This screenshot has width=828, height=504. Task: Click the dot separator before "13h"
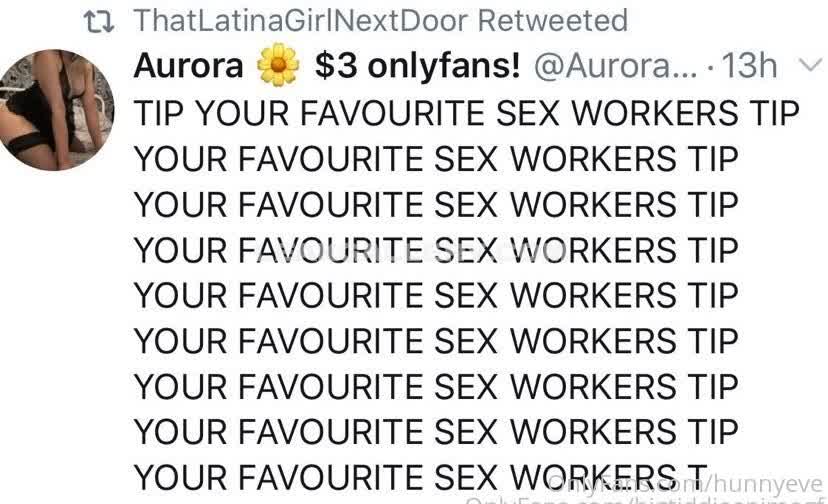click(708, 66)
